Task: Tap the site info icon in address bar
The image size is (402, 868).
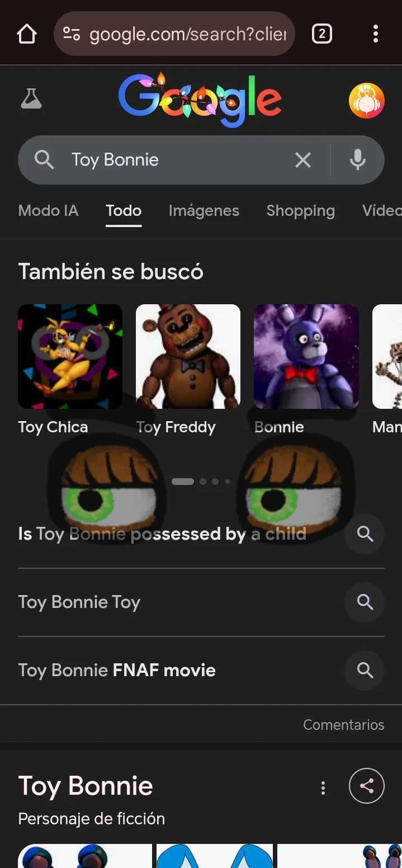Action: [72, 34]
